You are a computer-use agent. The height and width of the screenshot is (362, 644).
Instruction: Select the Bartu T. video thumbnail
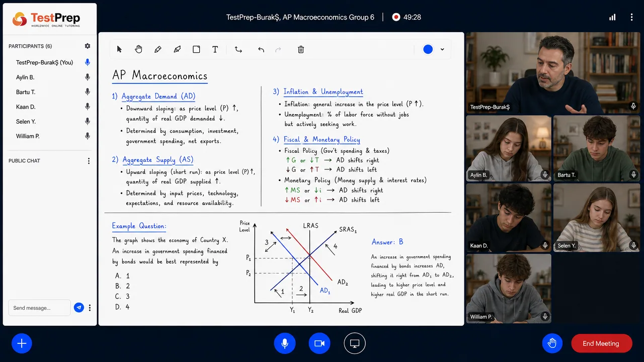click(597, 149)
